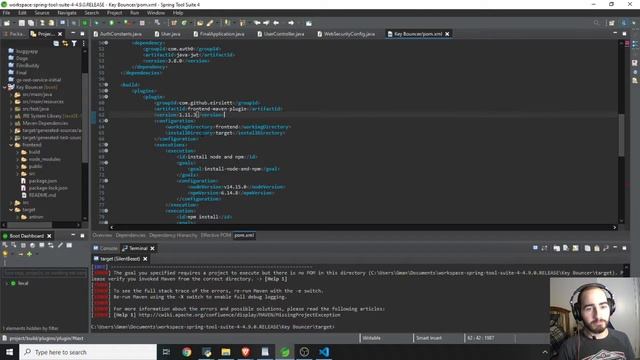Open the Project menu
The image size is (640, 360).
114,13
